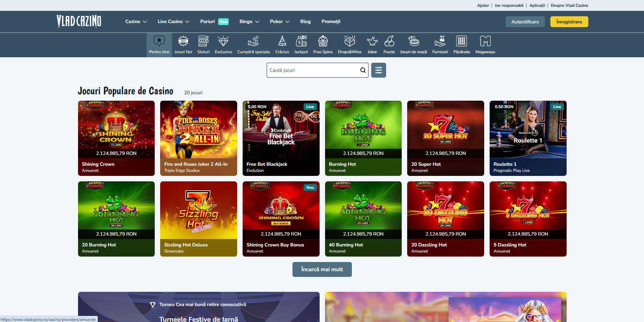Screen dimensions: 644x322
Task: Open the Sizzling Hot Deluxe game thumbnail
Action: [198, 210]
